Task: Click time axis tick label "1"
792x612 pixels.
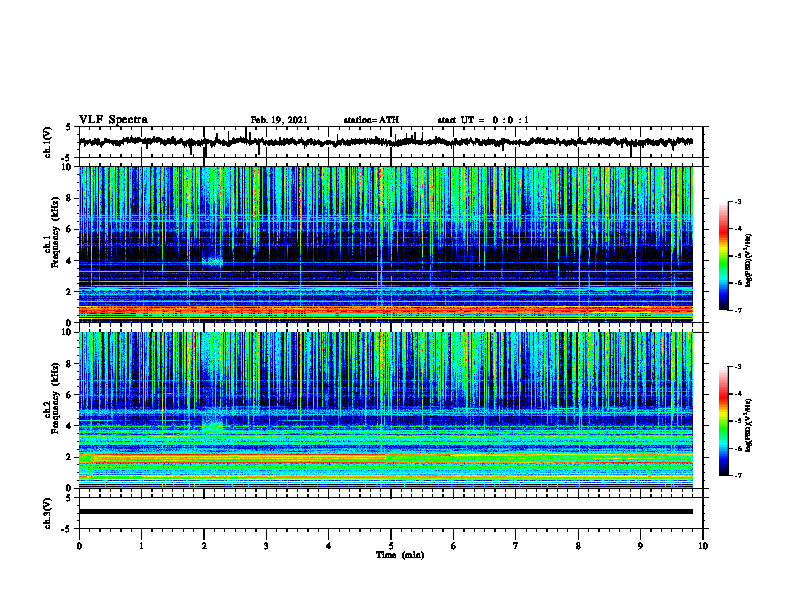Action: [141, 546]
